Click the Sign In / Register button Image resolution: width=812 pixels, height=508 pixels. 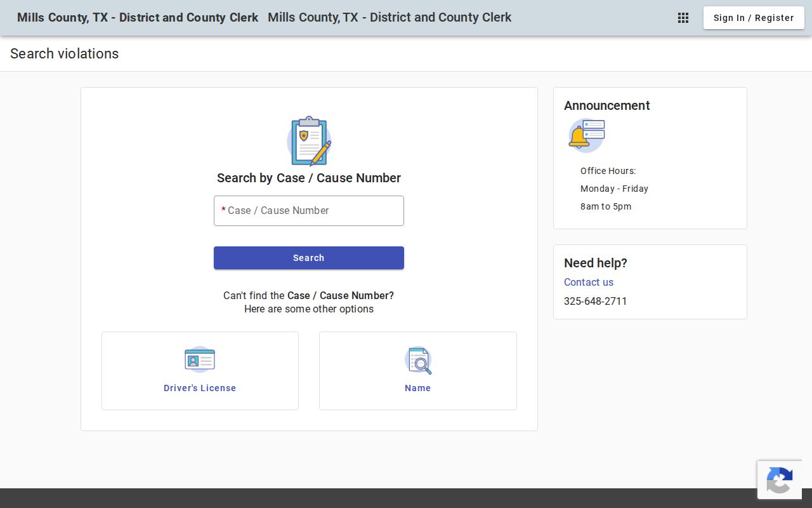click(x=754, y=18)
